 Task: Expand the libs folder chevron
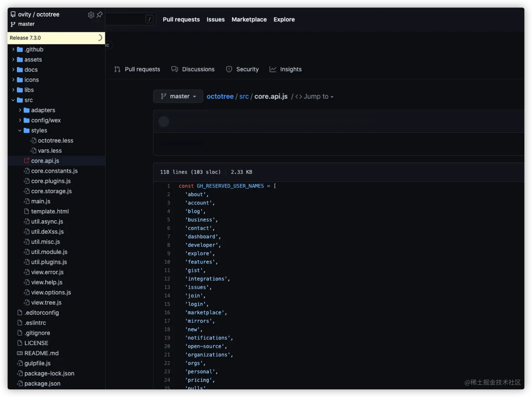[x=13, y=90]
